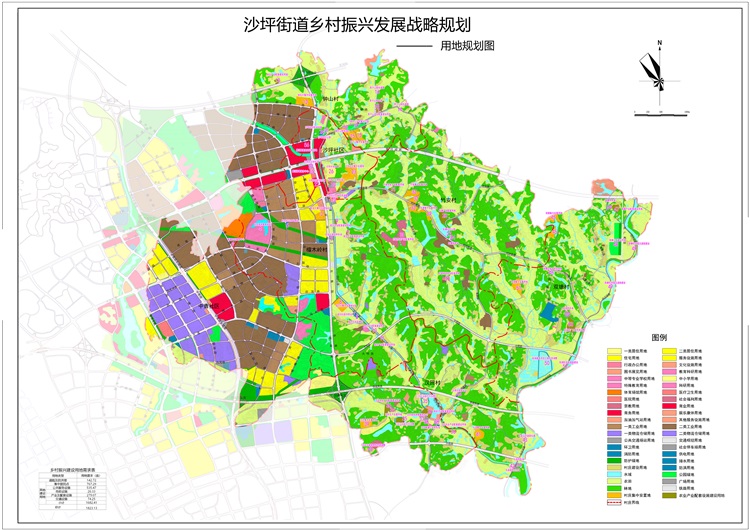Click the 环卫用地 blue legend swatch
The height and width of the screenshot is (530, 750).
coord(614,447)
